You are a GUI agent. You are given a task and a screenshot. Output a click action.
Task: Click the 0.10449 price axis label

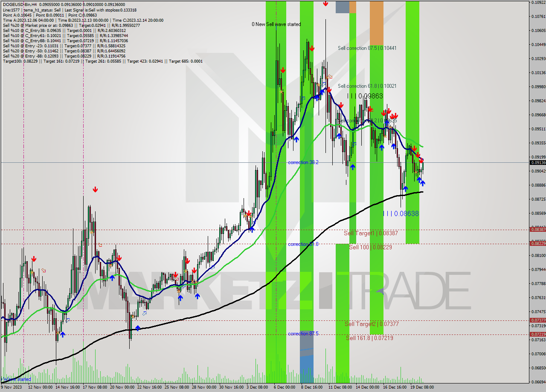[538, 44]
